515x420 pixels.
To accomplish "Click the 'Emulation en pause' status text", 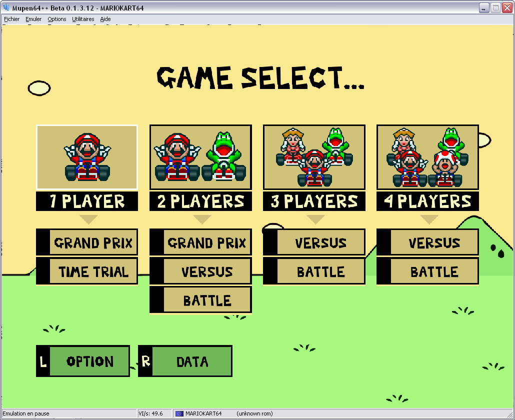I will click(x=26, y=413).
